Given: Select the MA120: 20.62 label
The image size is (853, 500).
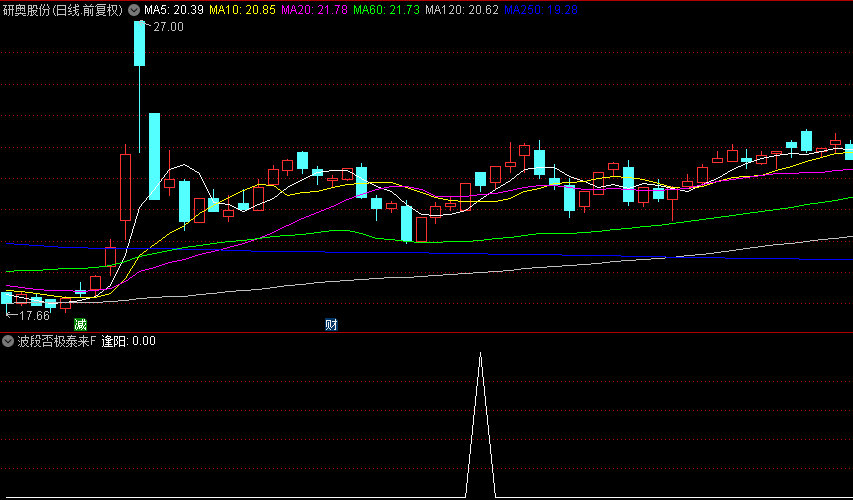Looking at the screenshot, I should [x=462, y=10].
